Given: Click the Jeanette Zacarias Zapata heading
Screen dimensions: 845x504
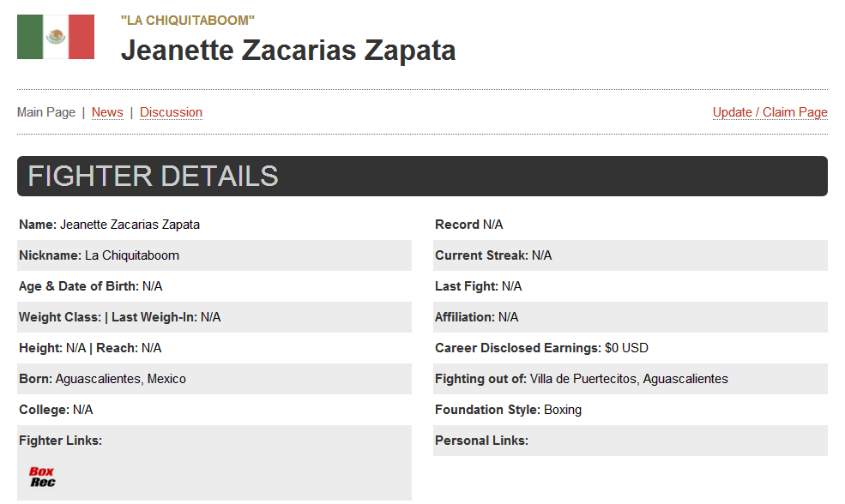Looking at the screenshot, I should coord(288,50).
